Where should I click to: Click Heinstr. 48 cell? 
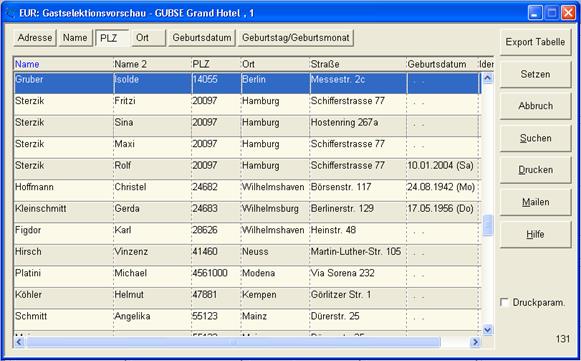coord(358,233)
